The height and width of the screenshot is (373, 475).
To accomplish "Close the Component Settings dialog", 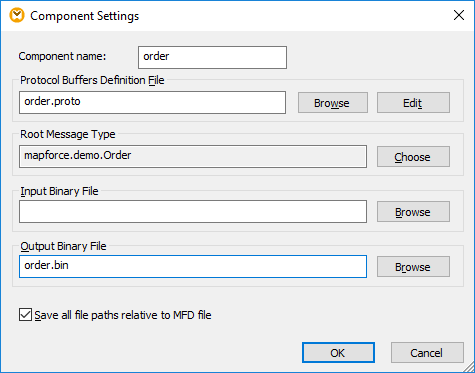I will coord(459,15).
